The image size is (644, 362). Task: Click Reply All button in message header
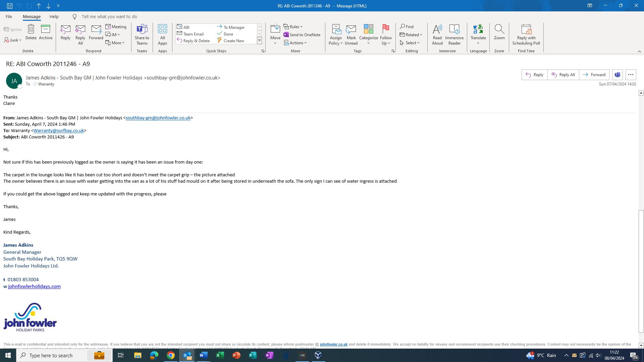click(x=563, y=75)
